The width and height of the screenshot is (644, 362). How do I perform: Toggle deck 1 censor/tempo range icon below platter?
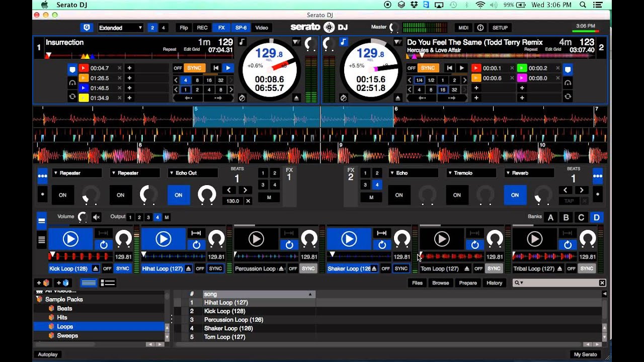coord(242,98)
